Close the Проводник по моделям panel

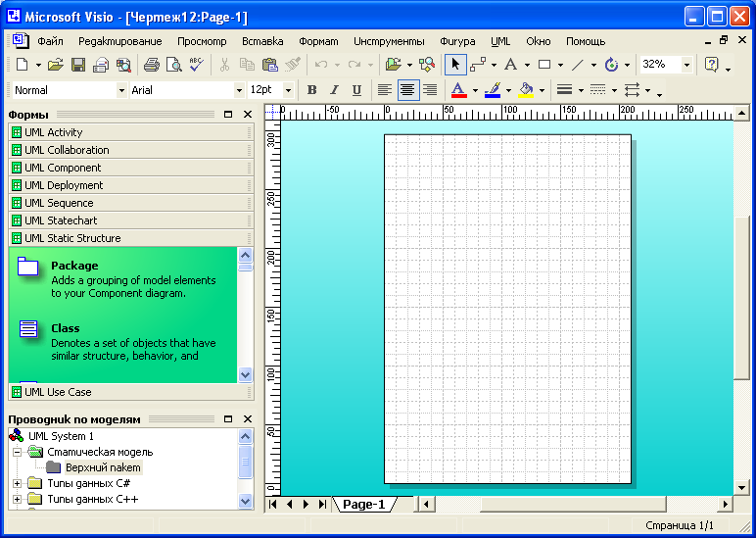(x=248, y=418)
